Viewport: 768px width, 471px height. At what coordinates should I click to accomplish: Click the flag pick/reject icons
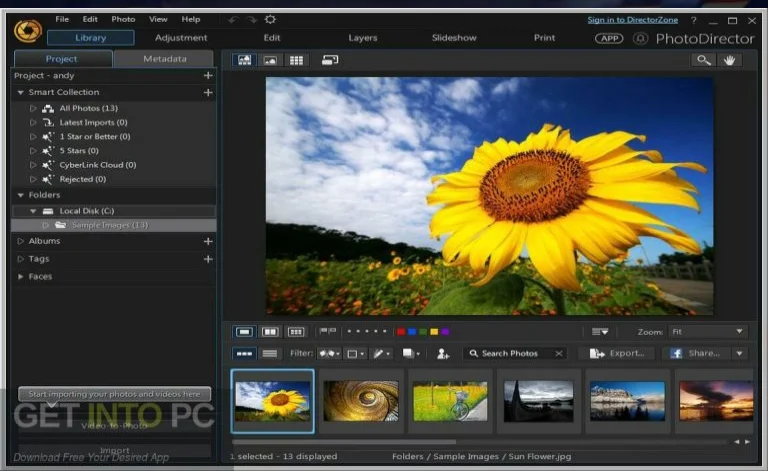(x=328, y=331)
